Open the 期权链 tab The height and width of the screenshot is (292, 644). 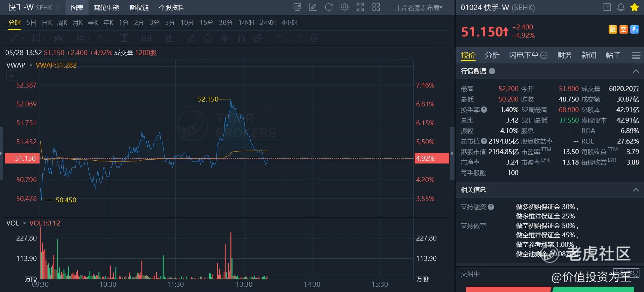(x=139, y=8)
